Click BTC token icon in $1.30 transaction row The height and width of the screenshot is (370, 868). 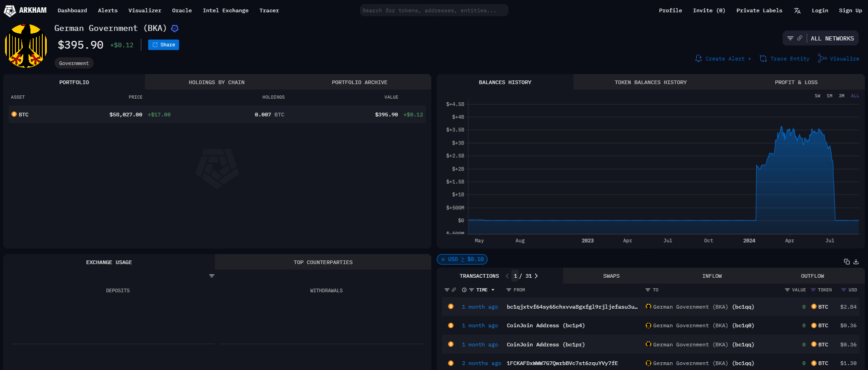[814, 363]
